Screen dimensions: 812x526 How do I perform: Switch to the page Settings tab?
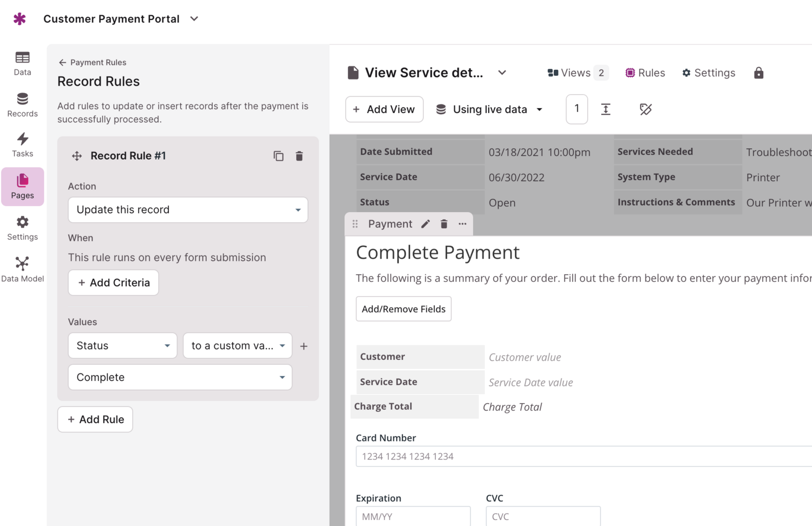tap(708, 73)
